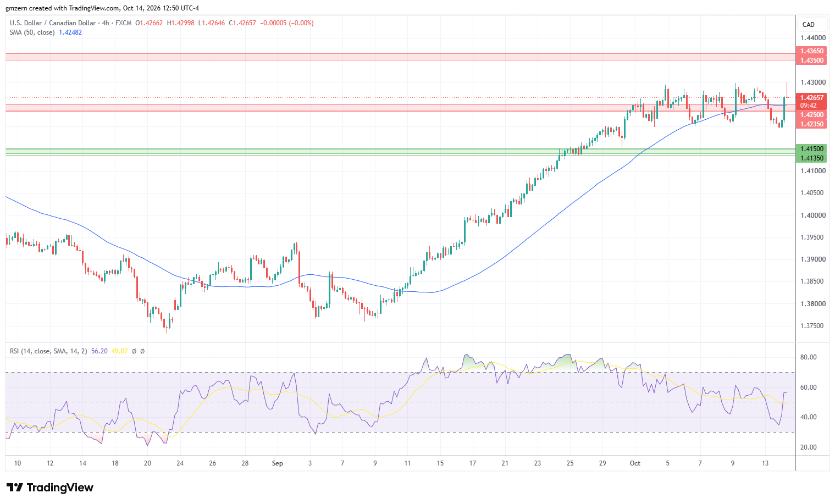Click the 1.40000 price axis tick
This screenshot has width=835, height=504.
812,215
